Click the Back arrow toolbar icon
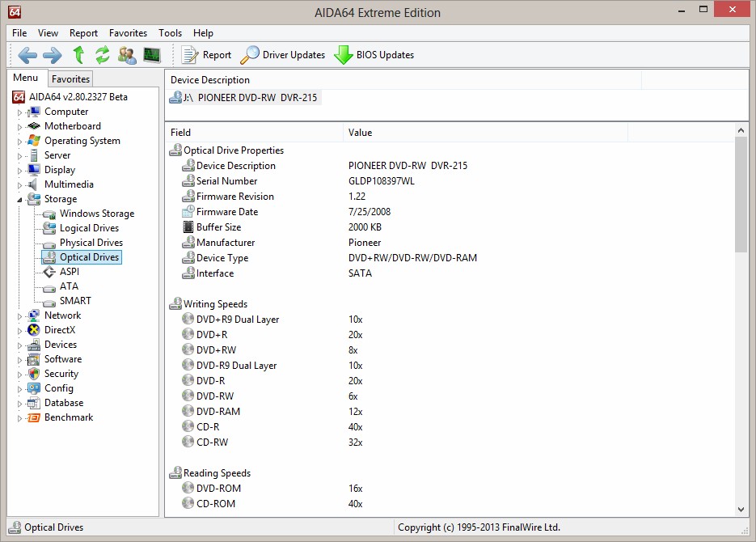Viewport: 756px width, 542px height. tap(27, 55)
